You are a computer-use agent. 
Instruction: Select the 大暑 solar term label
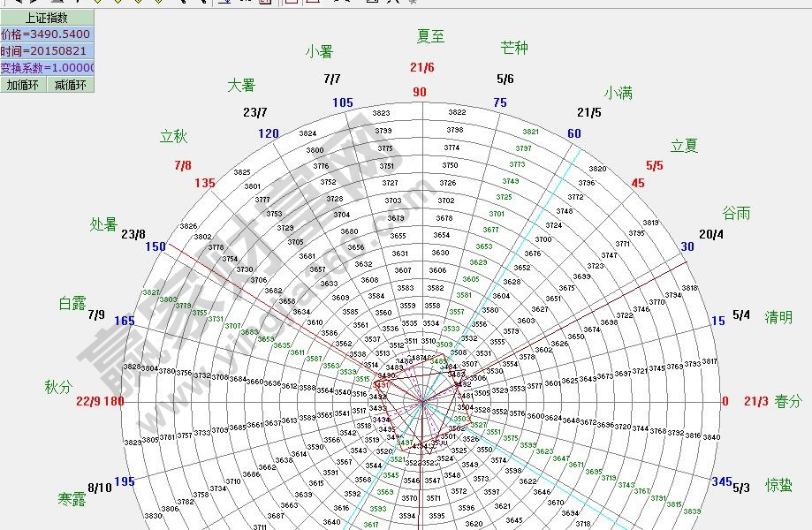(241, 86)
